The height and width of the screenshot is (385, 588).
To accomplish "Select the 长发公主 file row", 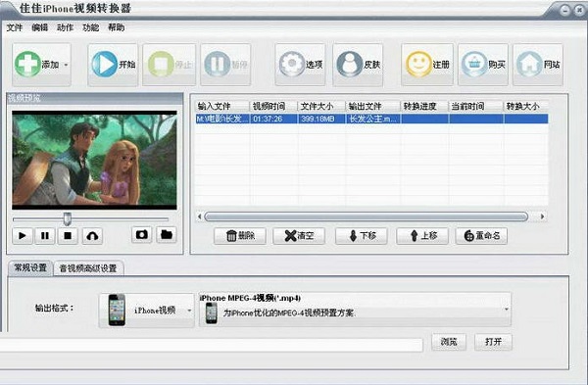I will [x=371, y=119].
